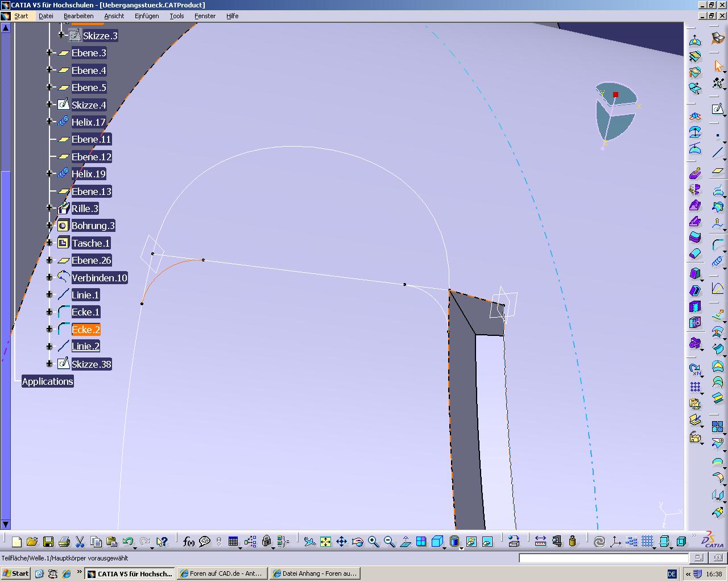Select the Rotate view icon

[x=357, y=542]
